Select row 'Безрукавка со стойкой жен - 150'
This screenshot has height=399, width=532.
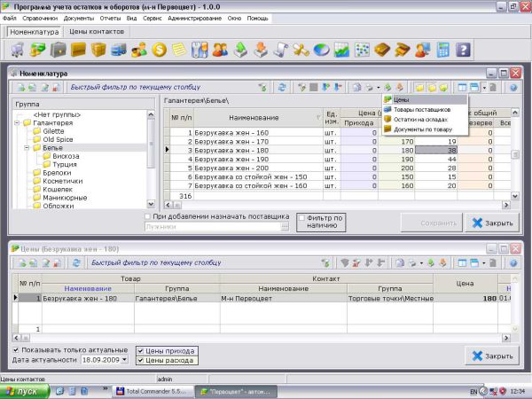337,176
